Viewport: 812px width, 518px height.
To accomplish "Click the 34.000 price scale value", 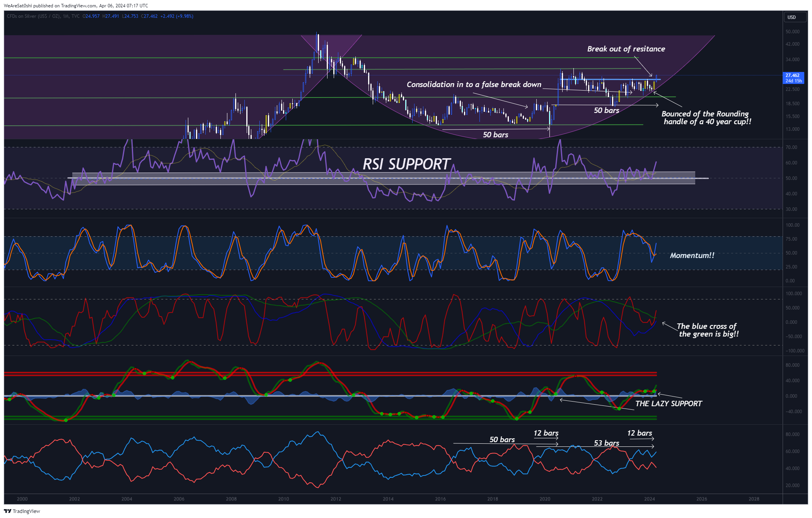I will (x=792, y=60).
